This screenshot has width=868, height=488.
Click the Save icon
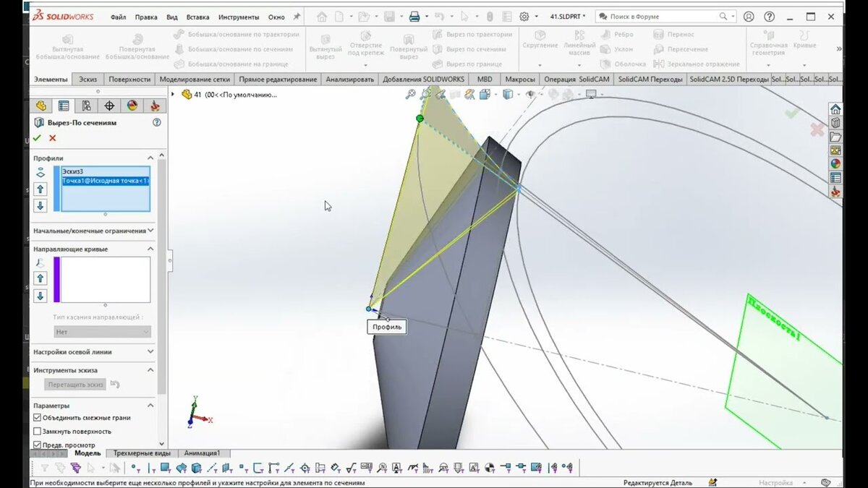click(389, 17)
